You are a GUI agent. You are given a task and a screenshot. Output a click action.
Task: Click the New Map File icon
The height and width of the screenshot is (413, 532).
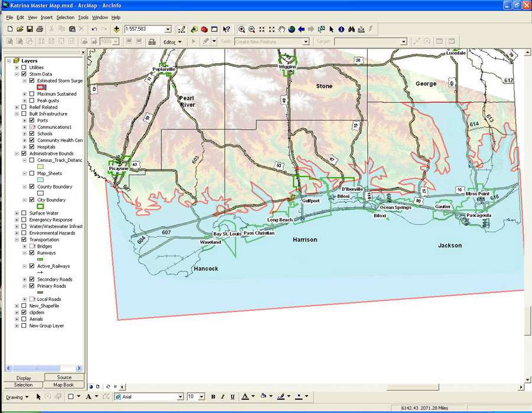pos(10,29)
